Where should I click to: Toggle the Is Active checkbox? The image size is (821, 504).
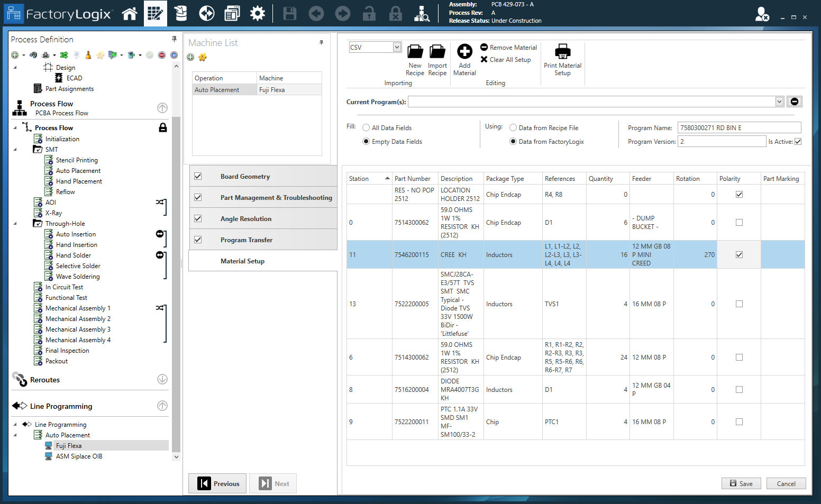click(798, 141)
